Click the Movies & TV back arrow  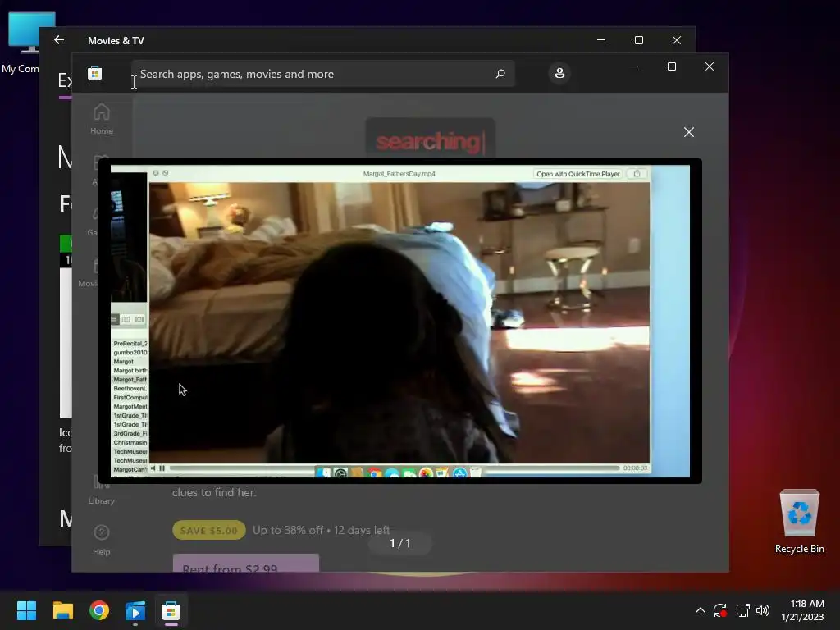[x=59, y=40]
